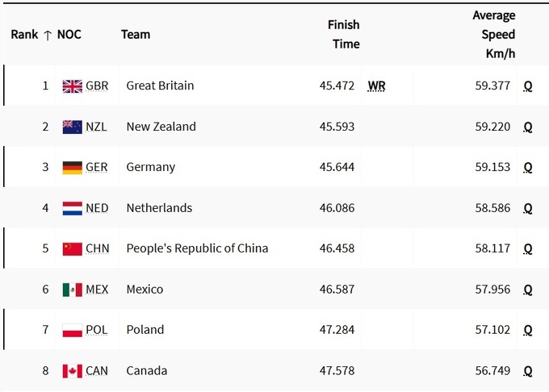Click the Team column header
Viewport: 549px width, 392px height.
tap(136, 35)
